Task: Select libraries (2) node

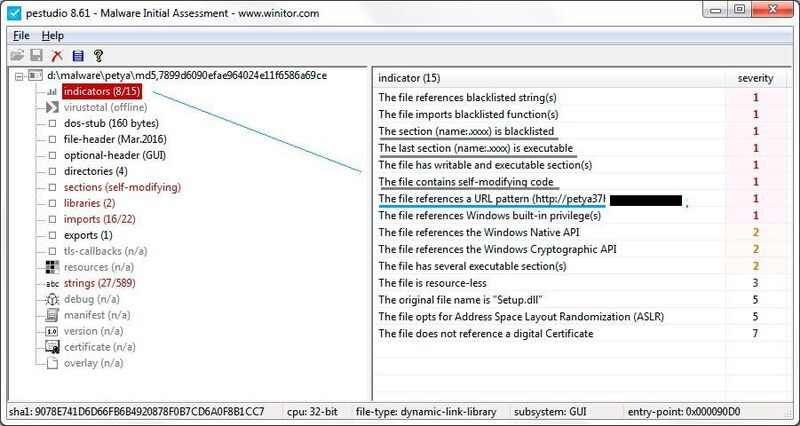Action: [89, 203]
